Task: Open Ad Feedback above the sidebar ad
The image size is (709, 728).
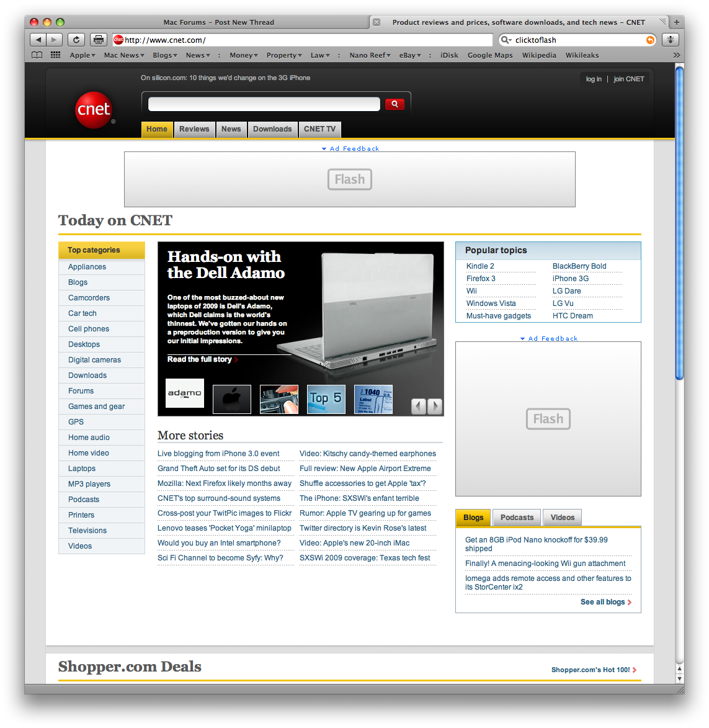Action: pos(549,338)
